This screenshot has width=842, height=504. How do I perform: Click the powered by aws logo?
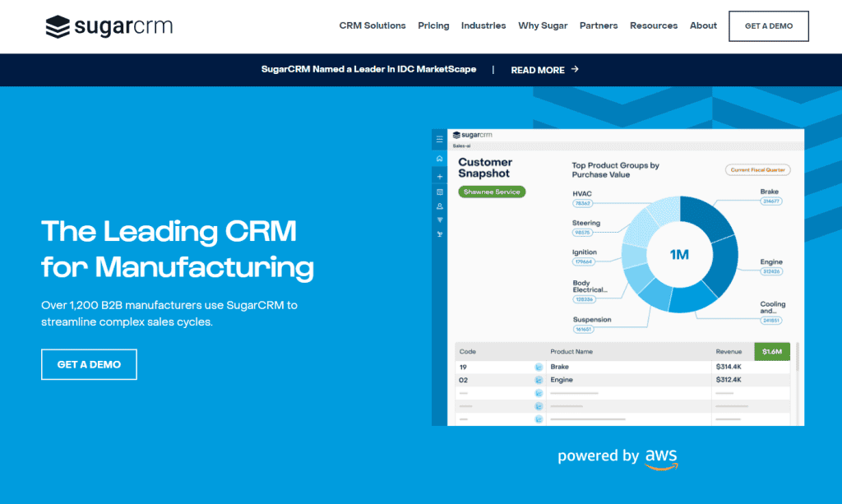(x=618, y=458)
